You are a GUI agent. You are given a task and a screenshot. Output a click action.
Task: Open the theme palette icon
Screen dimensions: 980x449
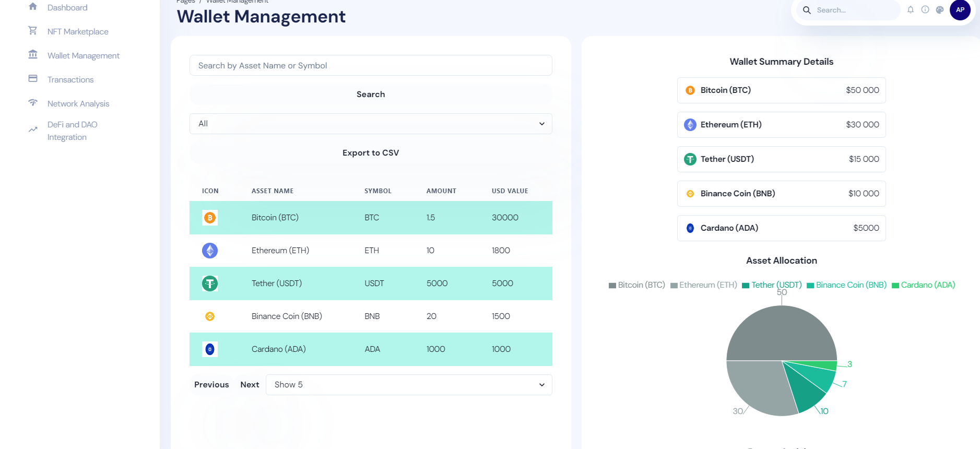click(940, 10)
